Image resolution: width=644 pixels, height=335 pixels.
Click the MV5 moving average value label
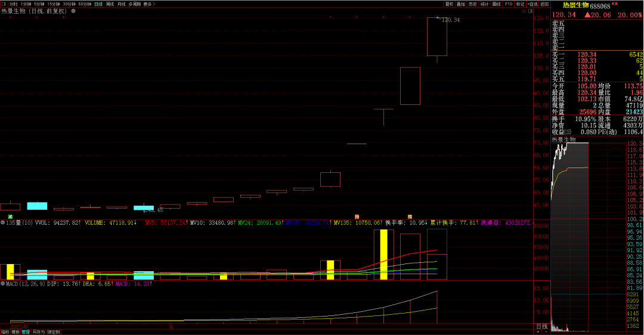[166, 222]
